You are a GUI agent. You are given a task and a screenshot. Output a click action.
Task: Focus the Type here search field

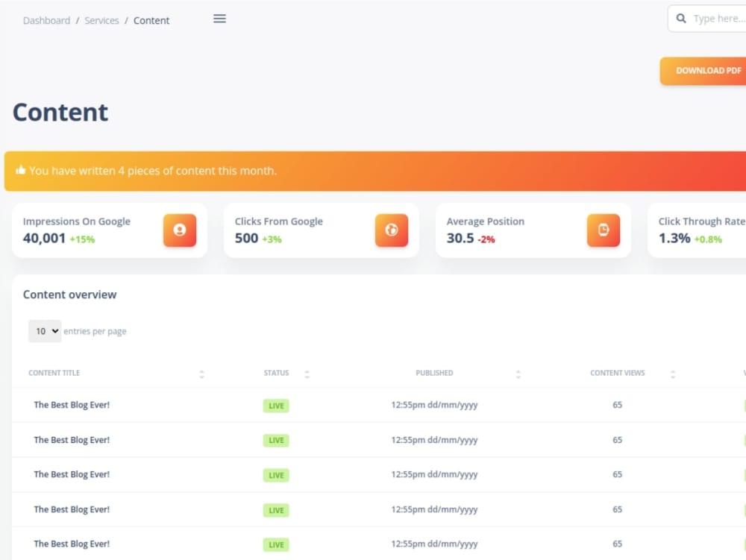(707, 19)
